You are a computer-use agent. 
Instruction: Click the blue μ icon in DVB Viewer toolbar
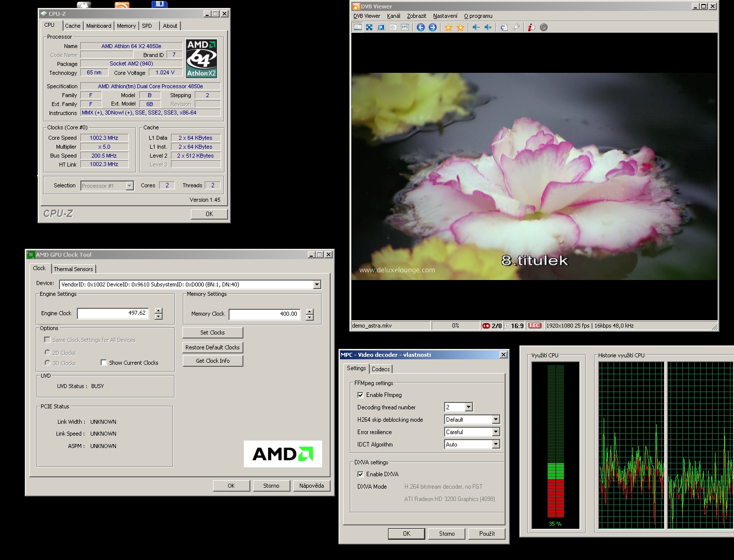pyautogui.click(x=381, y=27)
